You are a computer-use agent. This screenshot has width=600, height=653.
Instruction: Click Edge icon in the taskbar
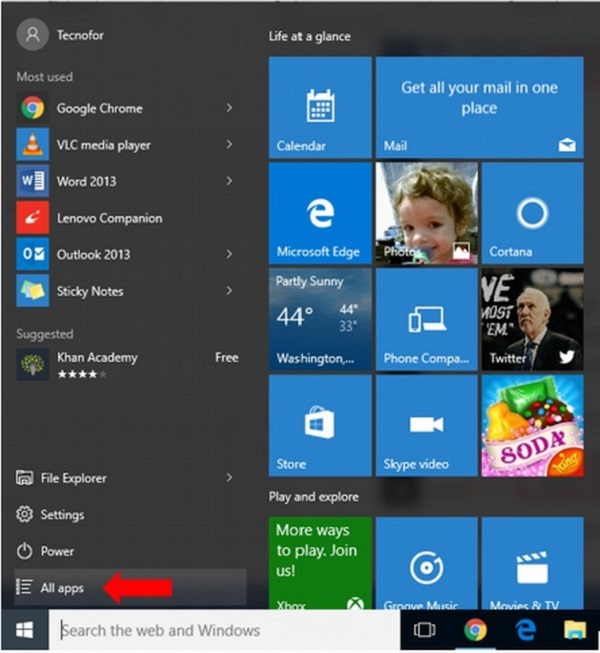[525, 630]
